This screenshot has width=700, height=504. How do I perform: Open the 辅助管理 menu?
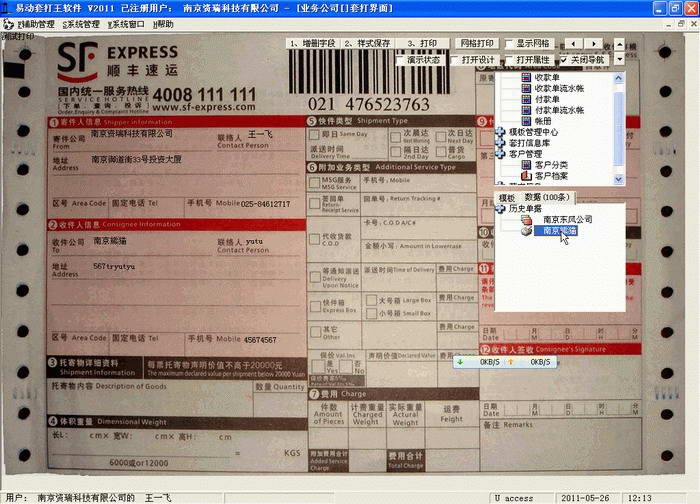coord(36,24)
